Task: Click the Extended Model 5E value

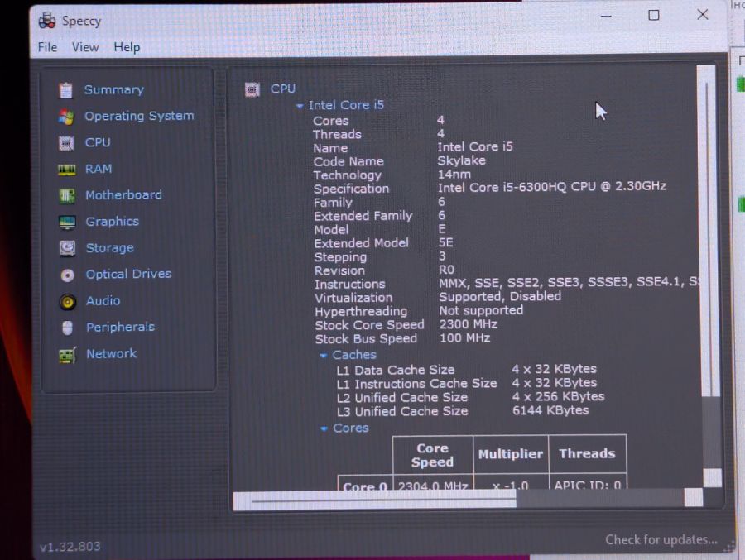Action: pyautogui.click(x=445, y=242)
